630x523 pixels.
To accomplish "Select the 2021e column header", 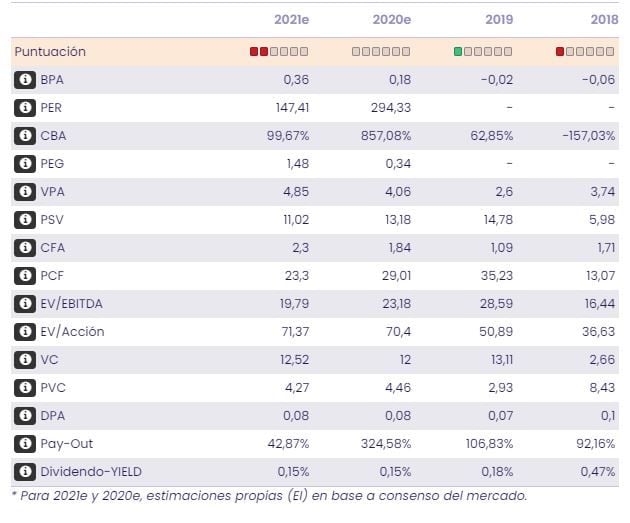I will click(x=291, y=19).
